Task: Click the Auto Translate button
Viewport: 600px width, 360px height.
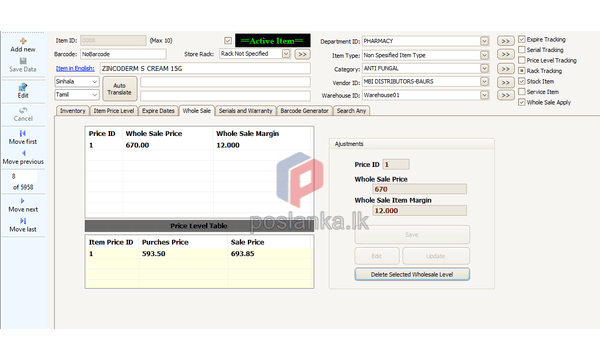Action: [120, 89]
